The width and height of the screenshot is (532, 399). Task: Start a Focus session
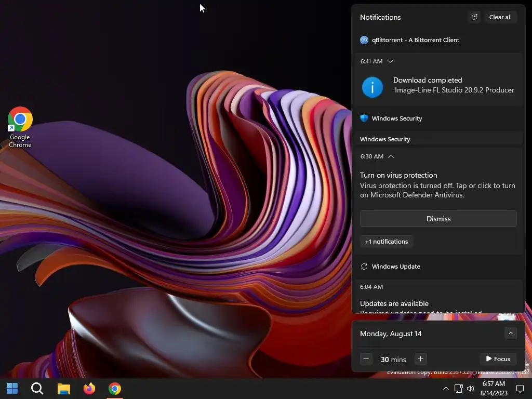point(498,359)
